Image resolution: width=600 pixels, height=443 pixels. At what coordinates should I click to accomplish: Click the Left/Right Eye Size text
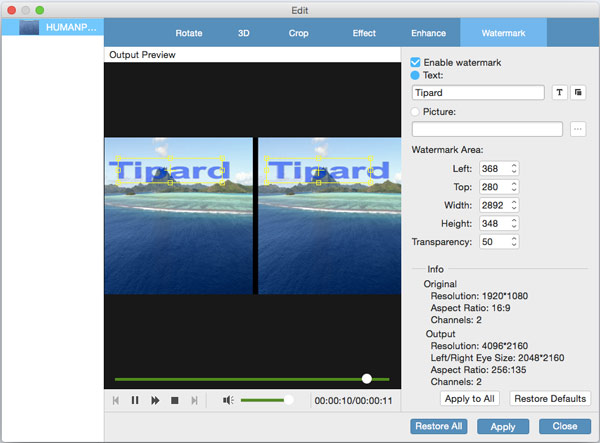[497, 358]
